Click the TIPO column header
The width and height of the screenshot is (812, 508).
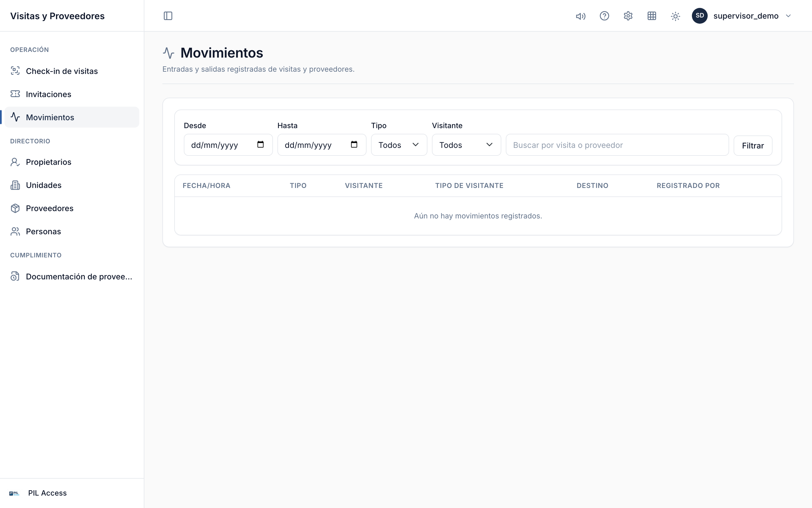298,185
